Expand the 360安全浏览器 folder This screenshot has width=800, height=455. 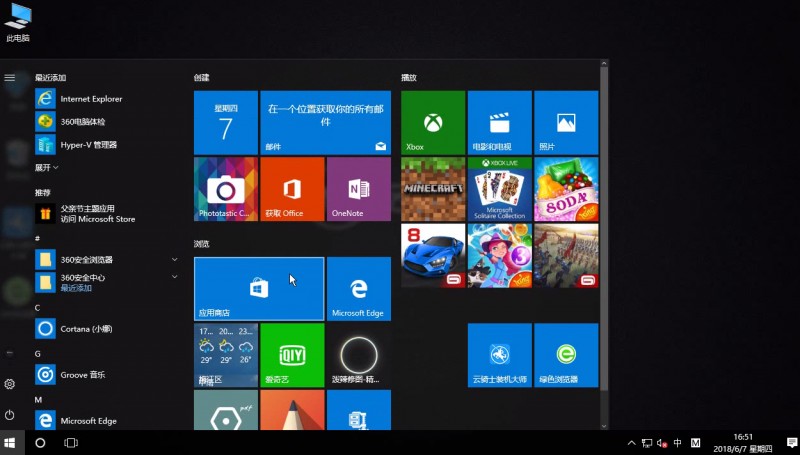[x=106, y=260]
